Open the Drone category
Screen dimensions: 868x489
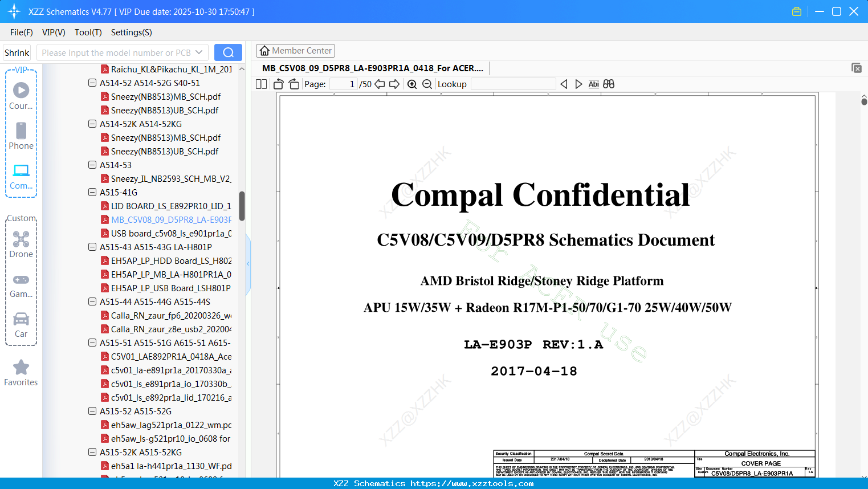coord(21,244)
